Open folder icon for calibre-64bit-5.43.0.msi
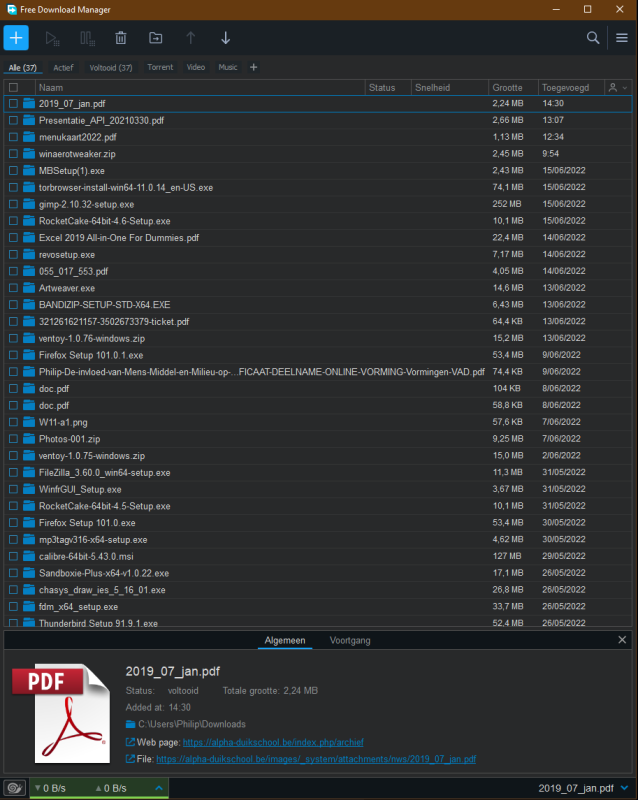 coord(29,556)
